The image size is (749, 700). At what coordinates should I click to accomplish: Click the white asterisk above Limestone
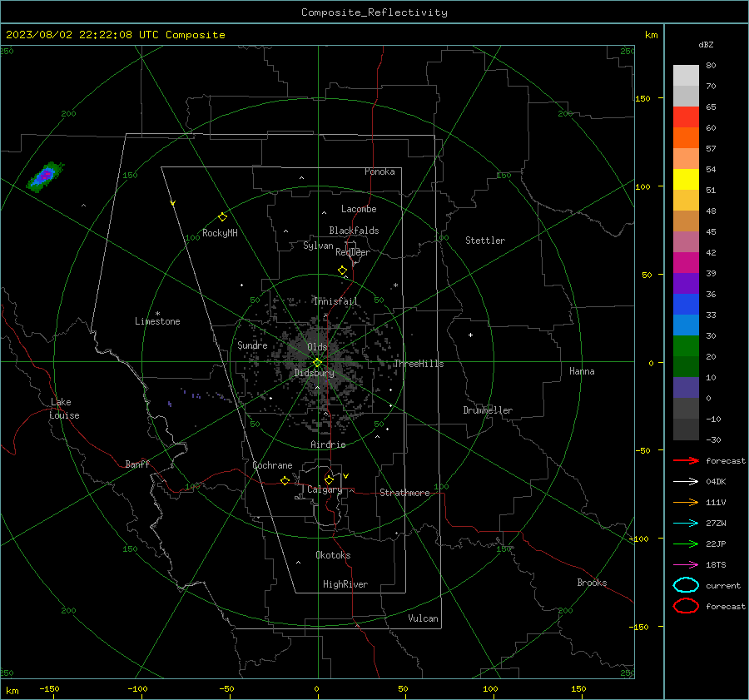[x=157, y=314]
